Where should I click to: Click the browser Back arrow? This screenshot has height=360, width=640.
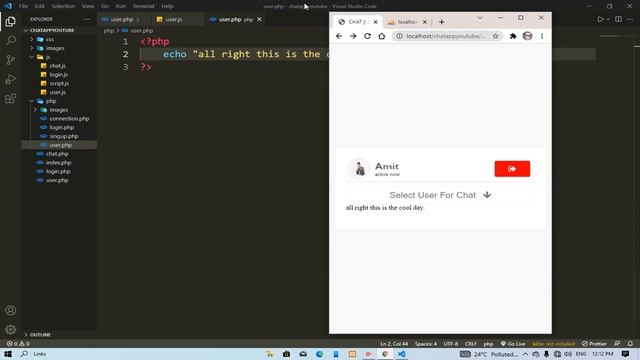pos(339,36)
